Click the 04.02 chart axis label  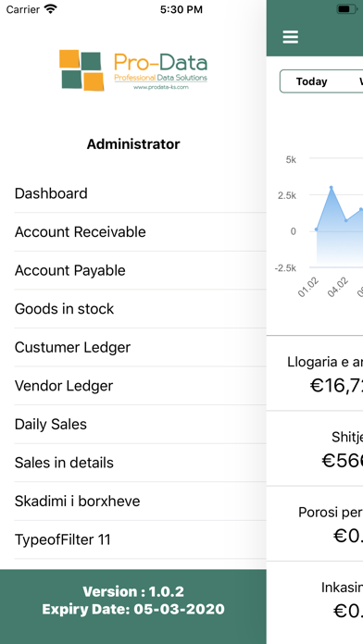(338, 287)
